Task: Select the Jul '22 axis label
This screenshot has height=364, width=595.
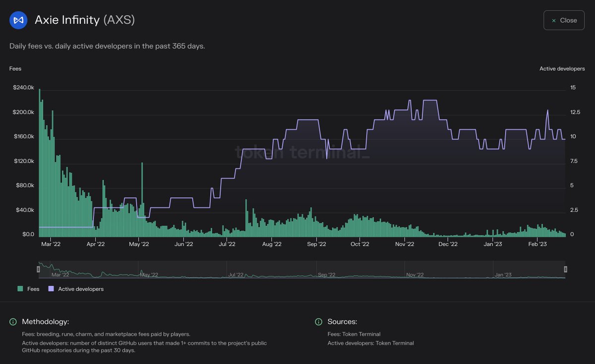Action: coord(227,244)
